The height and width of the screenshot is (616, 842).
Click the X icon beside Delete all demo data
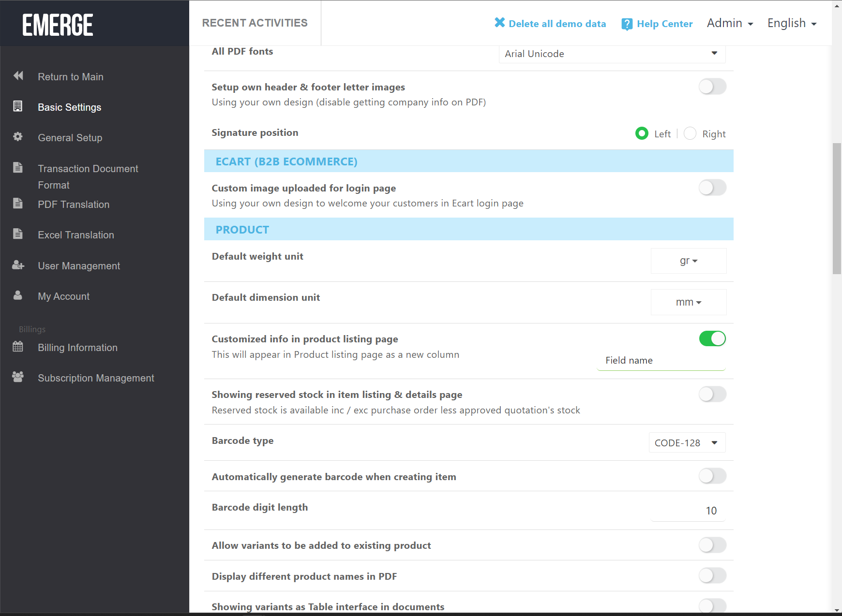pyautogui.click(x=500, y=23)
